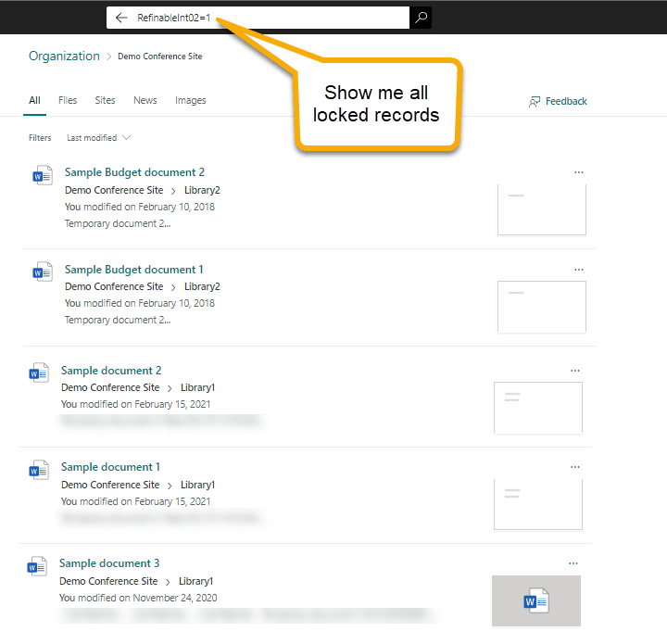Open more options for Sample document 3
Viewport: 667px width, 644px height.
[573, 563]
